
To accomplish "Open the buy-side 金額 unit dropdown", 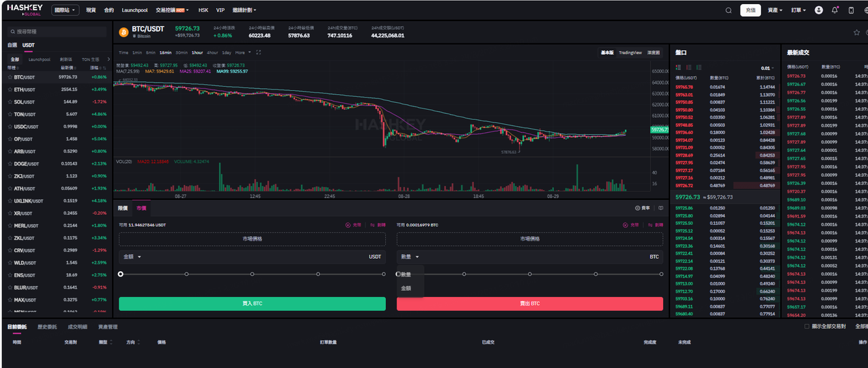I will pyautogui.click(x=133, y=257).
